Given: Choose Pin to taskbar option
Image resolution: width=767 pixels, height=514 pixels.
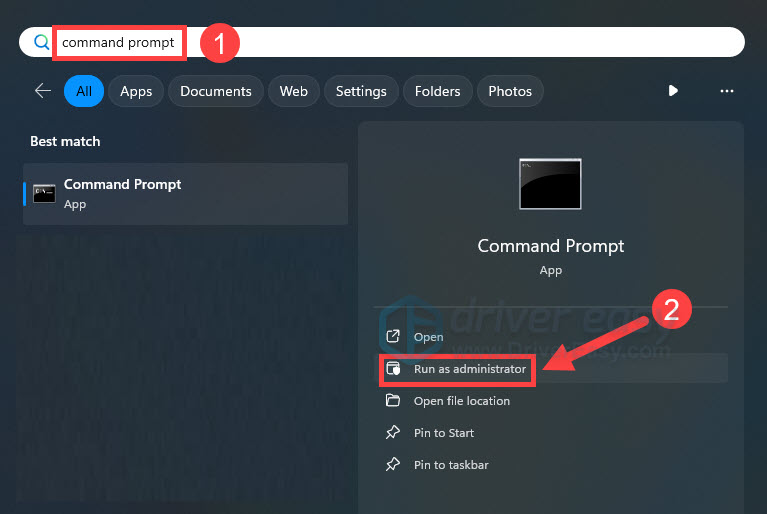Looking at the screenshot, I should point(451,465).
